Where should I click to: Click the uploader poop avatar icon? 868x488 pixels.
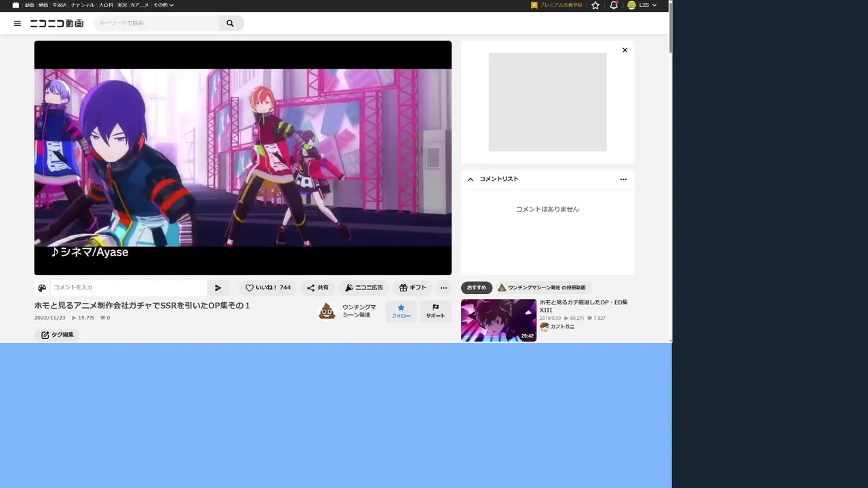[x=328, y=311]
